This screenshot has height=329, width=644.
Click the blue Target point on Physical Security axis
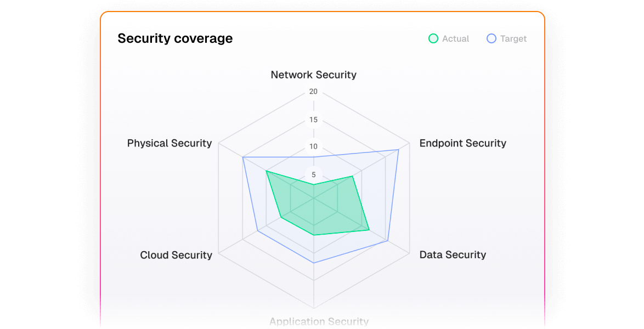242,157
